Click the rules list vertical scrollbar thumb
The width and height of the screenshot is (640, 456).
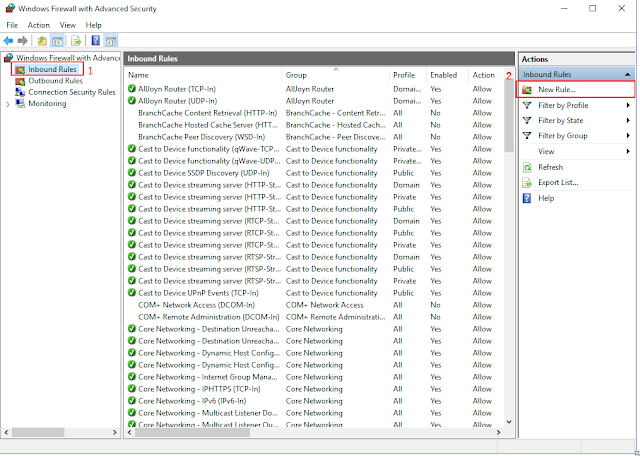[509, 116]
